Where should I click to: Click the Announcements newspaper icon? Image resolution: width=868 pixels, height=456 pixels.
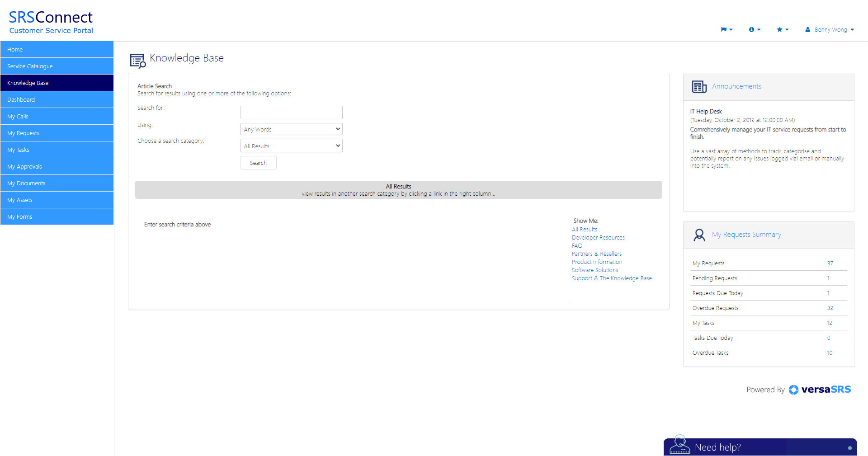699,87
